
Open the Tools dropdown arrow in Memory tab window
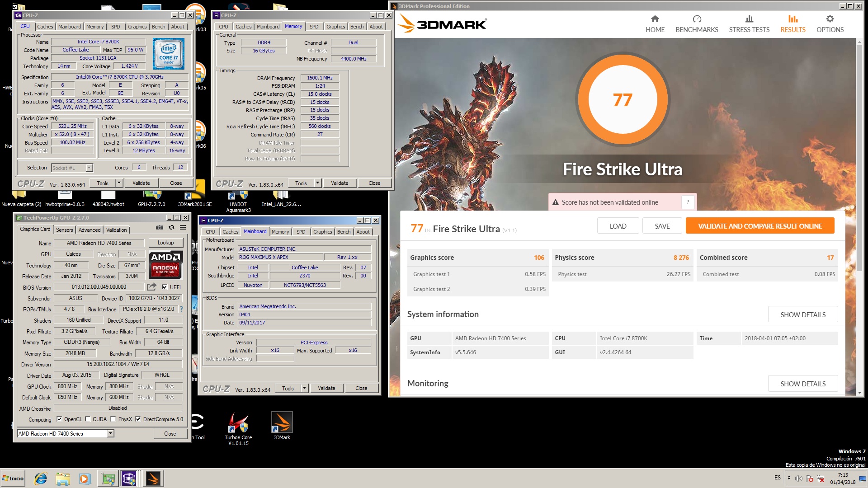[x=318, y=183]
